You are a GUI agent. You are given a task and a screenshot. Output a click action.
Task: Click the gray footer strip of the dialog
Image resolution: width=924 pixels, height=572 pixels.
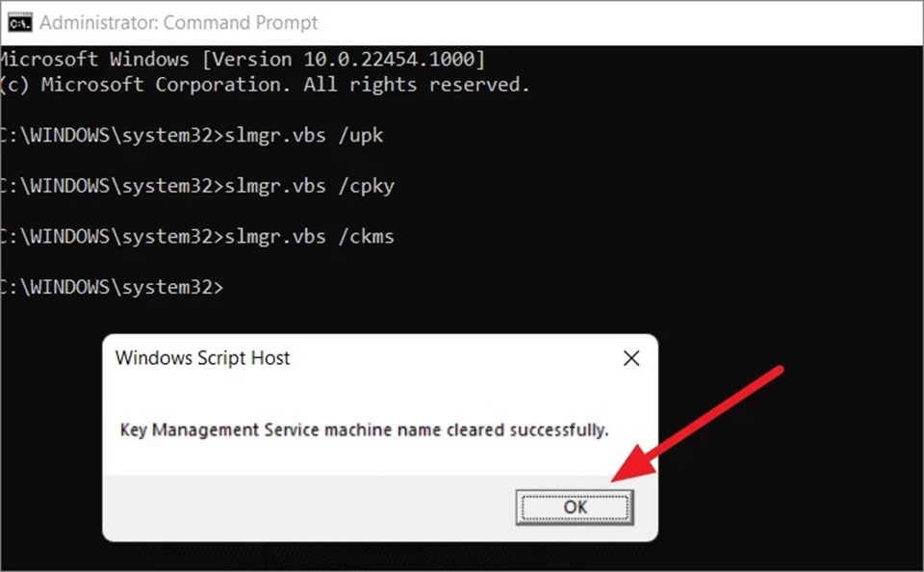[241, 507]
